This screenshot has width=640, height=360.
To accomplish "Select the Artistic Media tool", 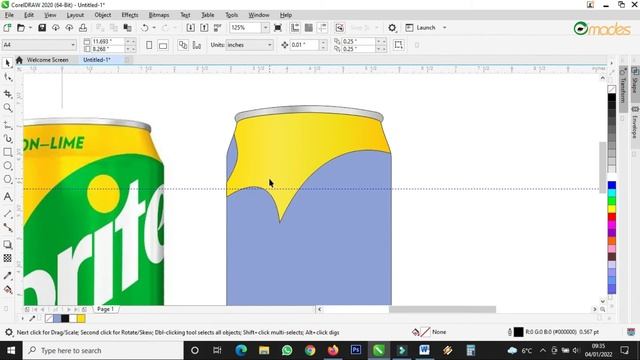I will (7, 138).
